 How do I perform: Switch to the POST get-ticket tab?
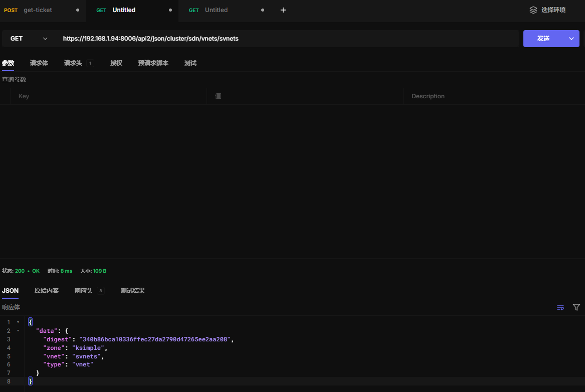[x=38, y=10]
